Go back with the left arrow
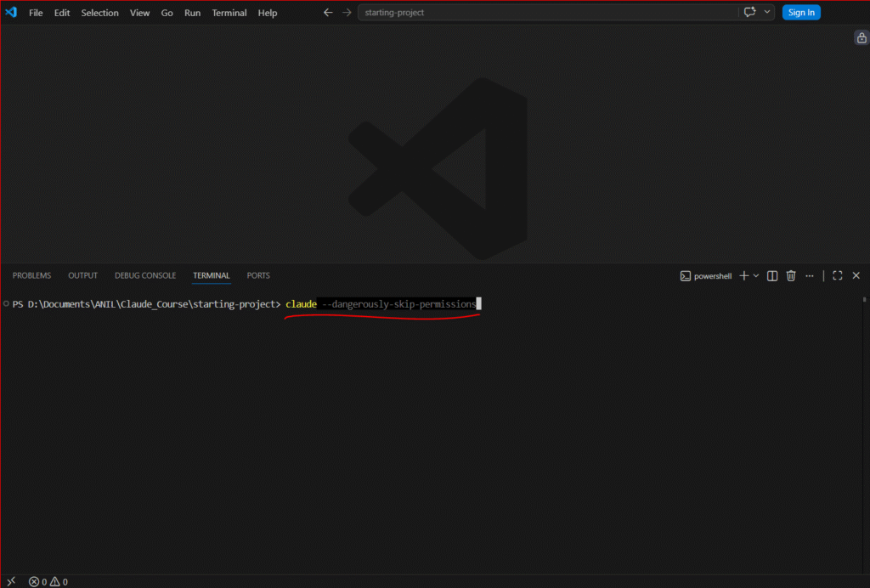The height and width of the screenshot is (588, 870). point(328,12)
